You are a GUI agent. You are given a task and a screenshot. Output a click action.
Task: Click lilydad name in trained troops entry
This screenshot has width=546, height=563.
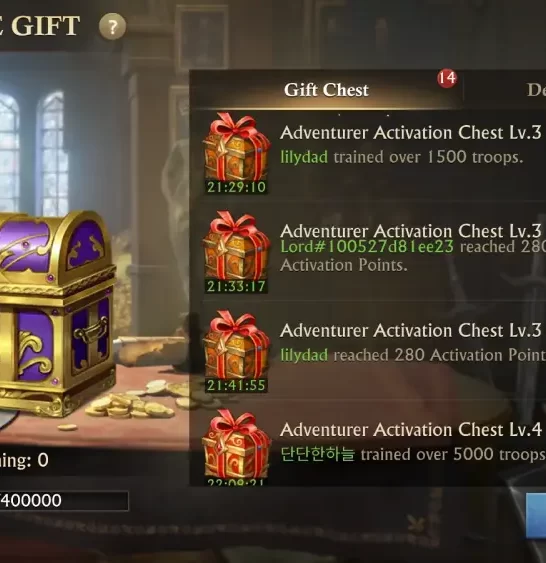click(304, 157)
